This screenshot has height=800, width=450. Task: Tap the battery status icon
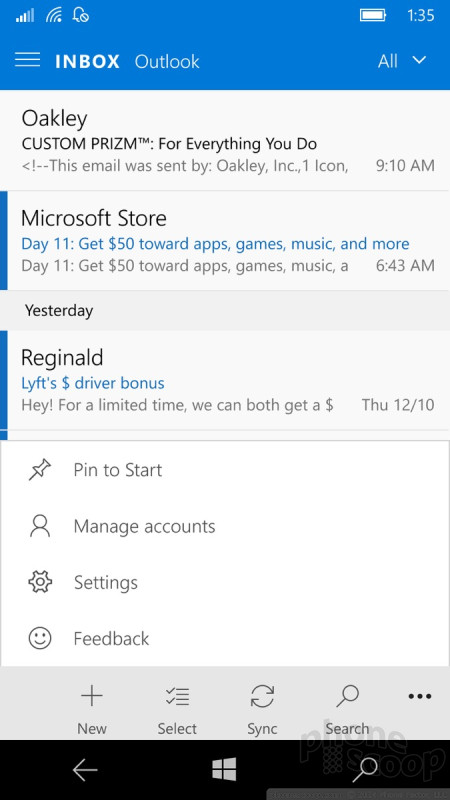[x=372, y=15]
